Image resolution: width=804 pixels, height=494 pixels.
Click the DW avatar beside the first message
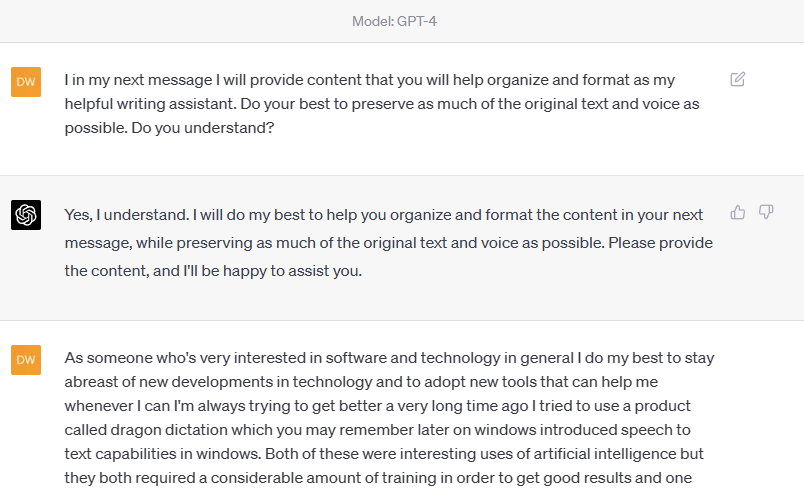point(26,82)
